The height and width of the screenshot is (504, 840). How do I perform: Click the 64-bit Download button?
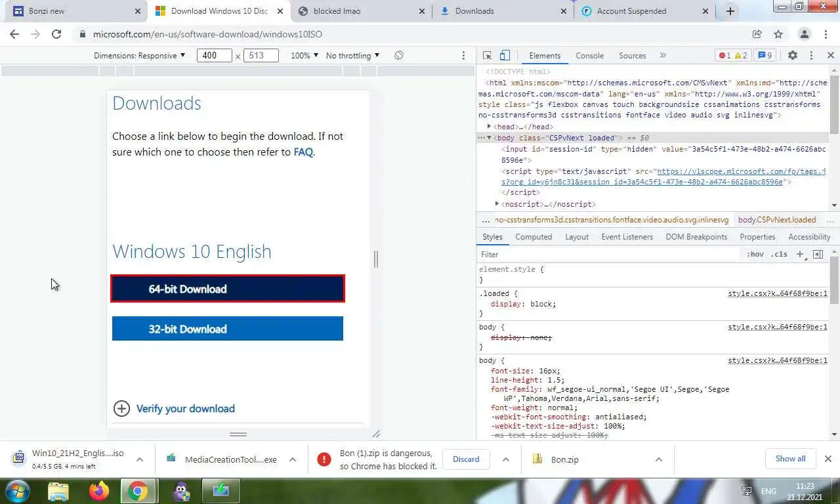click(228, 289)
